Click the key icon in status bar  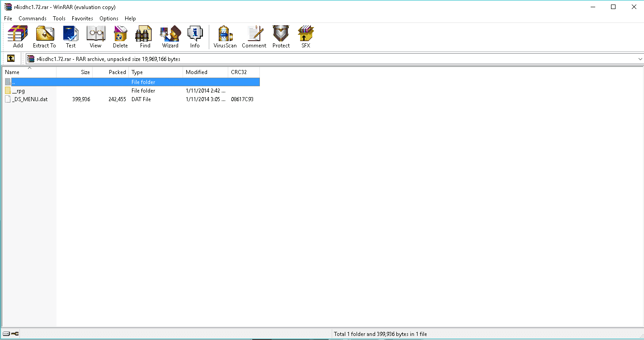[x=15, y=334]
